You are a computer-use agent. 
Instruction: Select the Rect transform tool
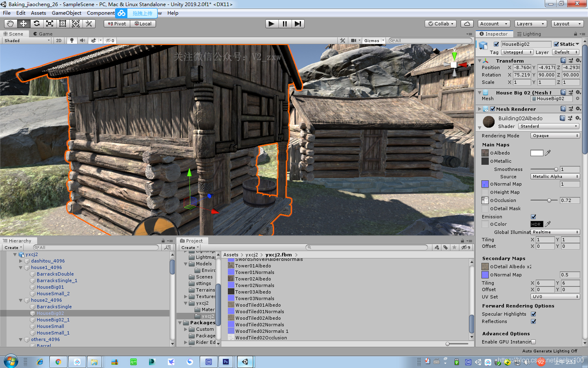click(x=62, y=24)
